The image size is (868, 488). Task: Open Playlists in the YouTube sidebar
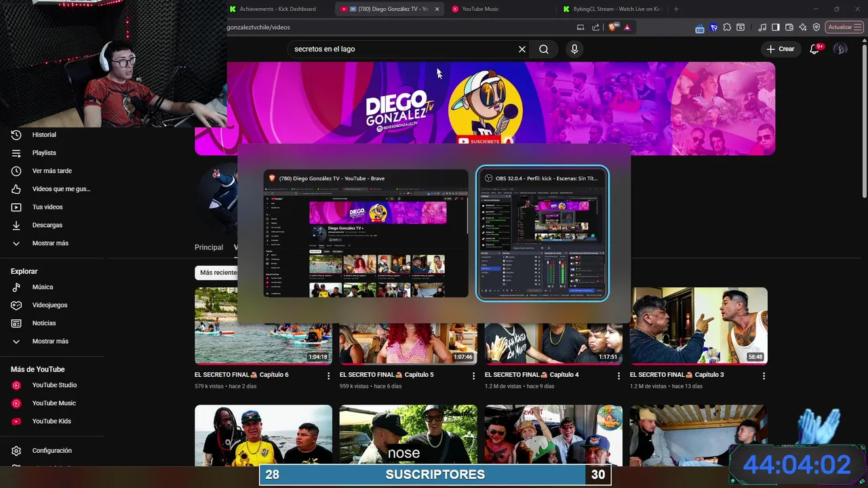[x=44, y=153]
